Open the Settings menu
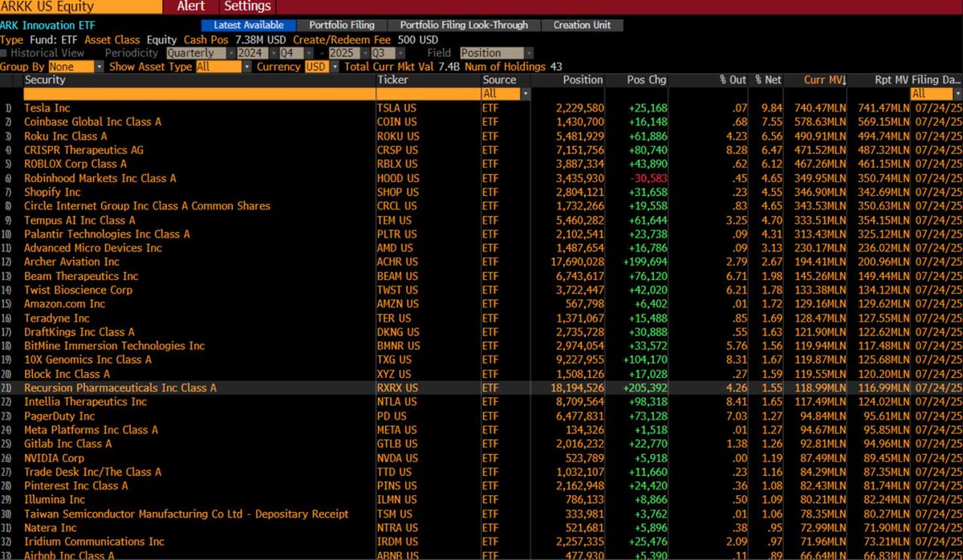This screenshot has height=560, width=963. (247, 6)
